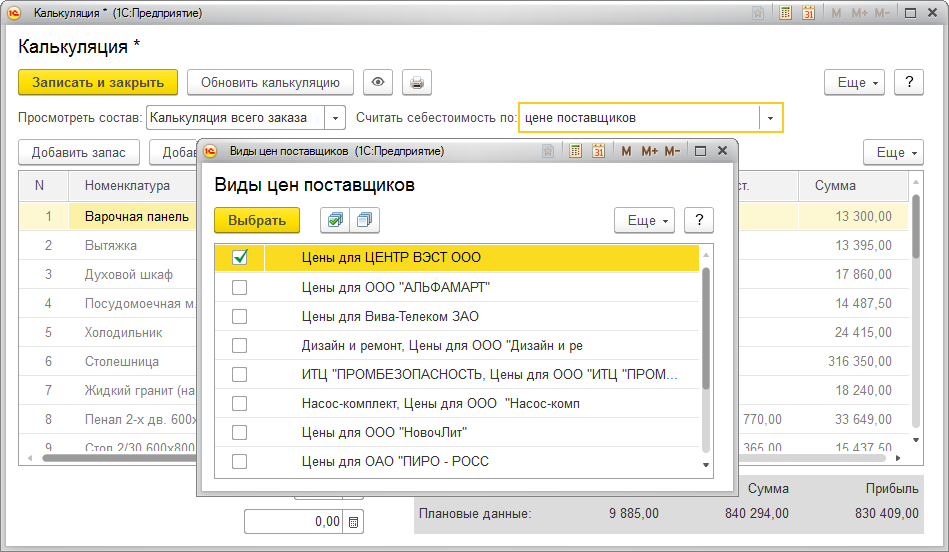Click M+ button in main window title bar
The image size is (949, 552).
pyautogui.click(x=859, y=13)
